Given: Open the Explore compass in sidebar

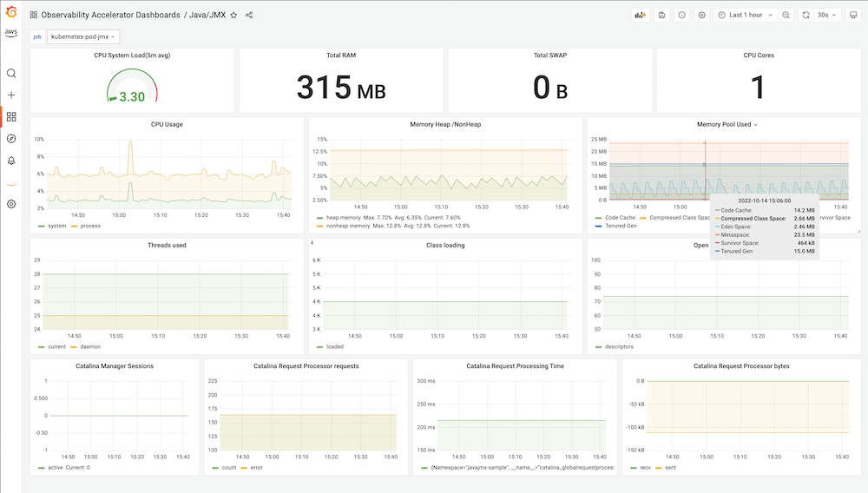Looking at the screenshot, I should [x=11, y=138].
